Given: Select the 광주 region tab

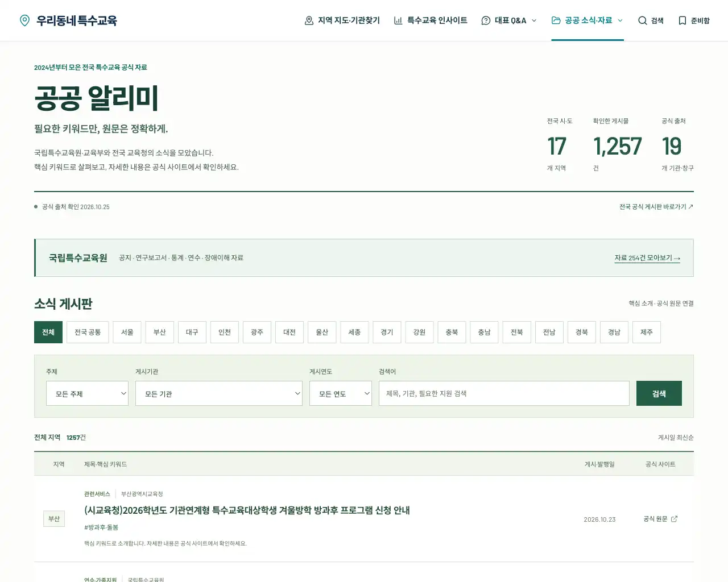Looking at the screenshot, I should point(257,332).
